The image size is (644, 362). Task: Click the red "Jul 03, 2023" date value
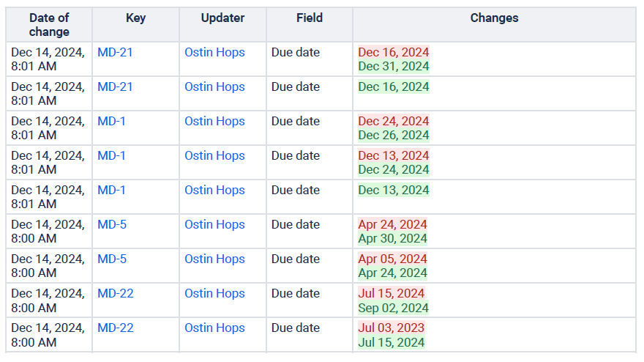tap(391, 328)
